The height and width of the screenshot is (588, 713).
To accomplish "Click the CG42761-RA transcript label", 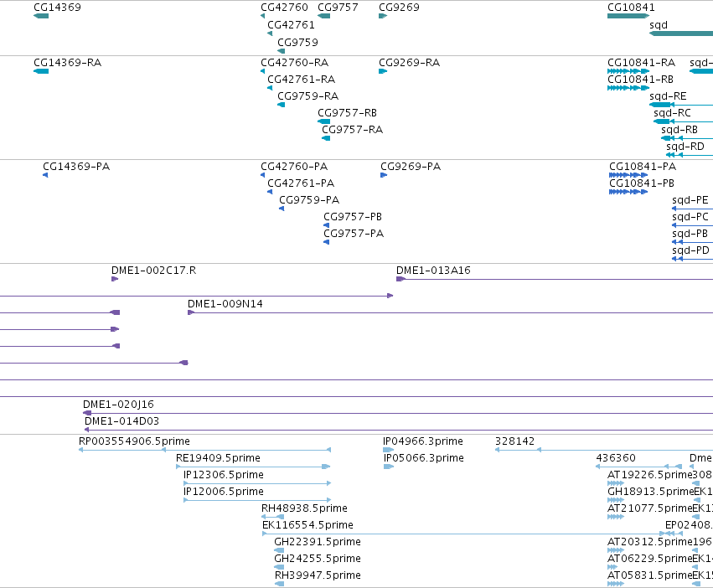I will (x=302, y=79).
